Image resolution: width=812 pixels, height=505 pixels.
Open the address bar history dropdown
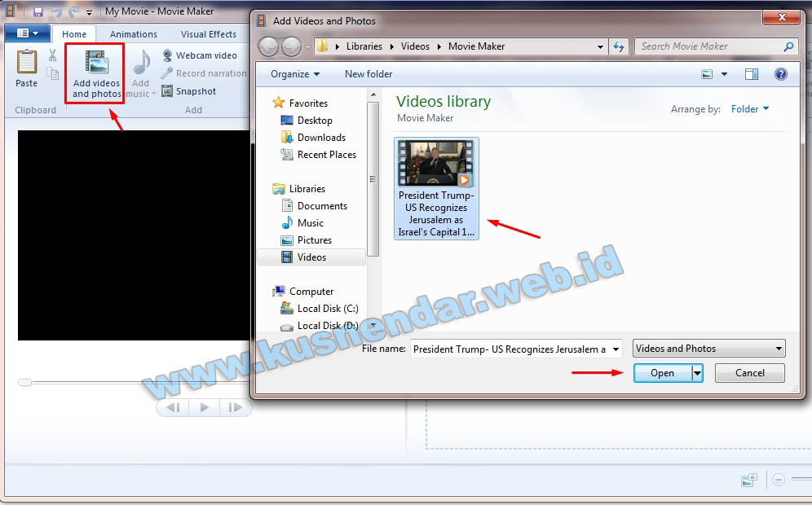(600, 47)
